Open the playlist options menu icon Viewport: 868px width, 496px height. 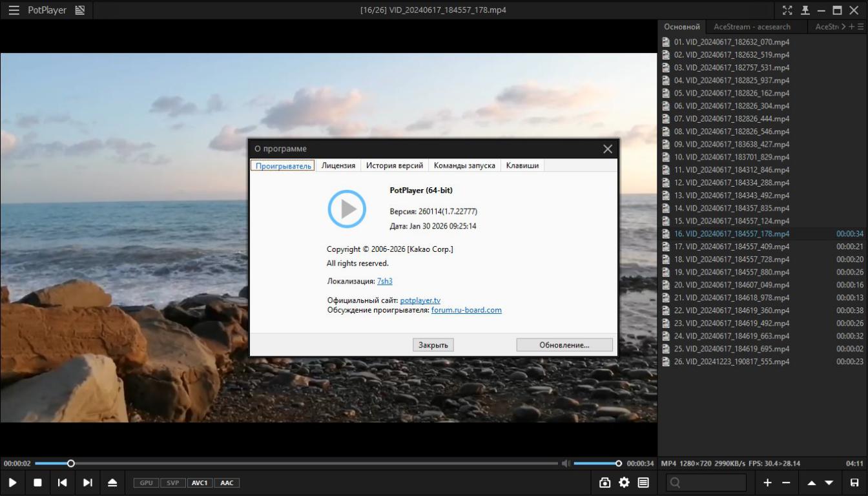tap(860, 26)
